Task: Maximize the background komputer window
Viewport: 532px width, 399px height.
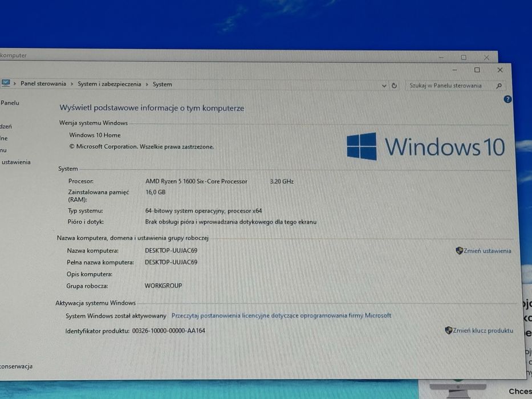Action: click(464, 58)
